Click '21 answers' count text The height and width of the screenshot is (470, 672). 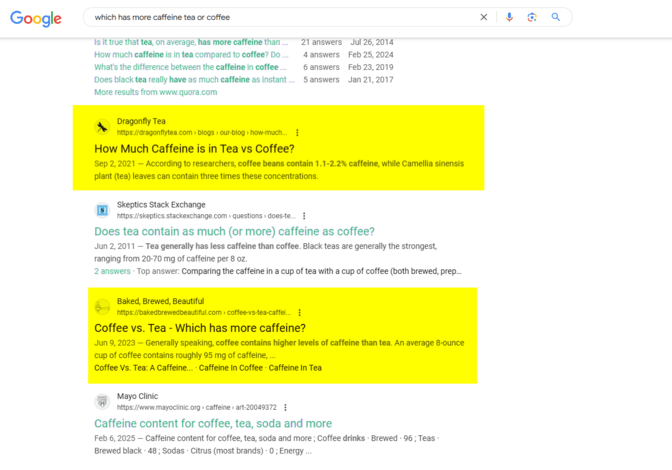pos(321,42)
